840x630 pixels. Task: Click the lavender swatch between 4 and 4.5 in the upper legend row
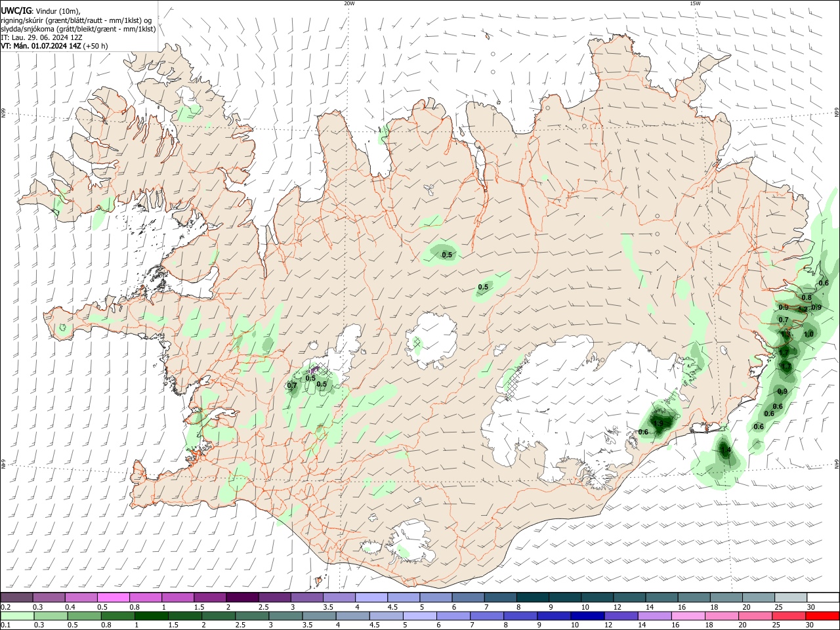371,597
